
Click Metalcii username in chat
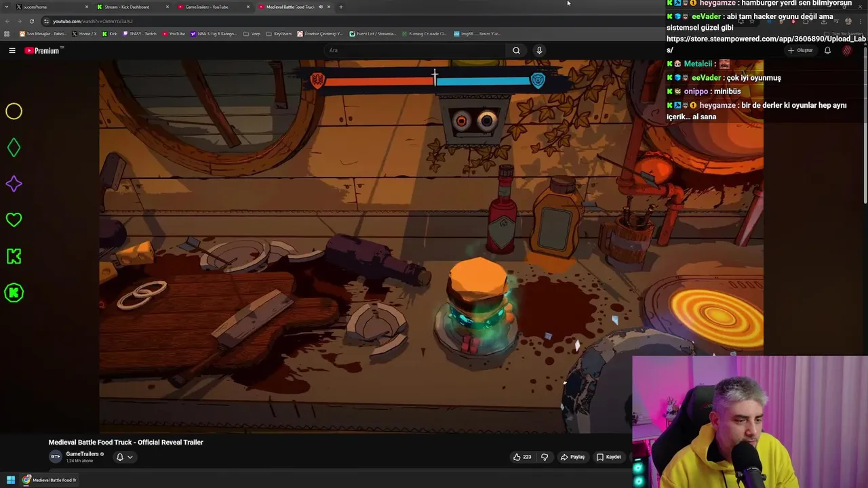tap(698, 64)
